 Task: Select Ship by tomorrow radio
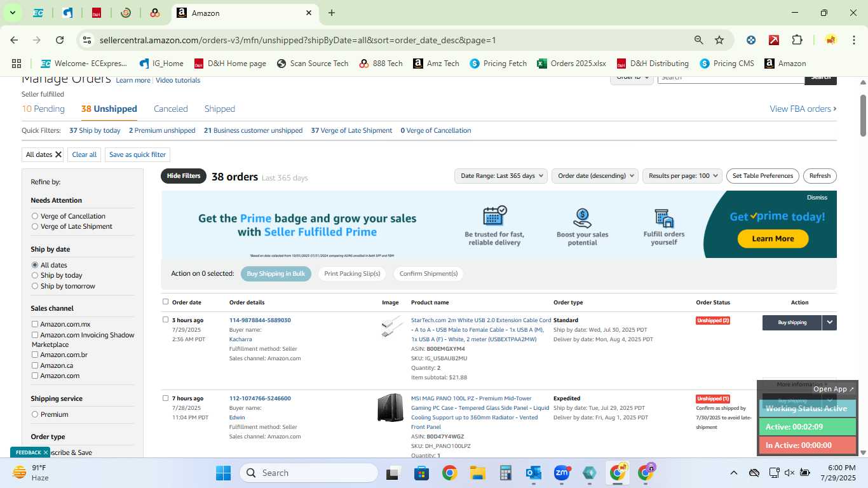(x=34, y=286)
